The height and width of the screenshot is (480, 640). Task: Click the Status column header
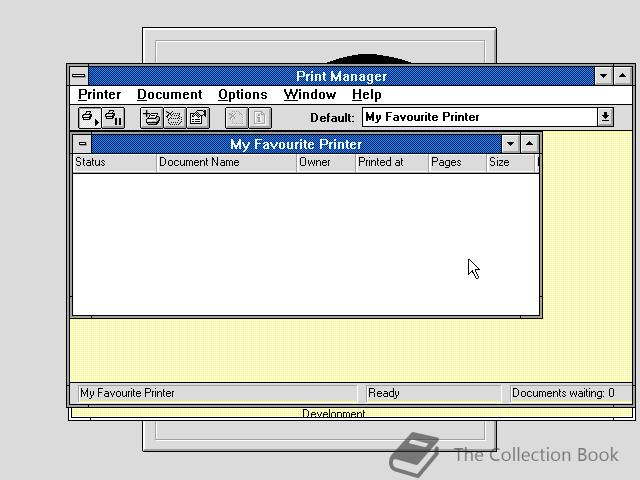(114, 162)
